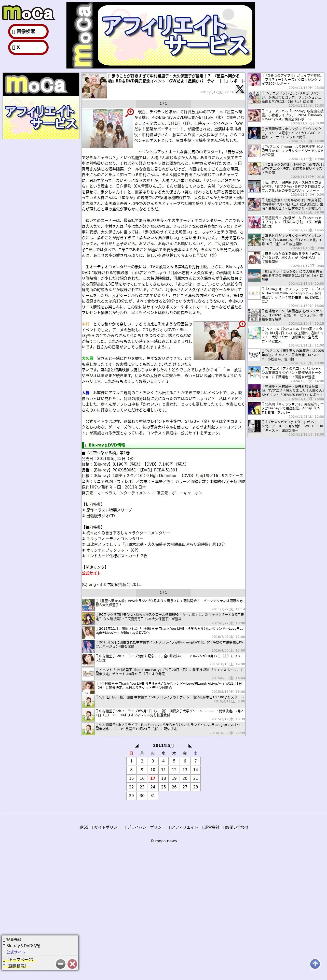Open the 公式サイト link in article
Image resolution: width=327 pixels, height=980 pixels.
(x=91, y=573)
